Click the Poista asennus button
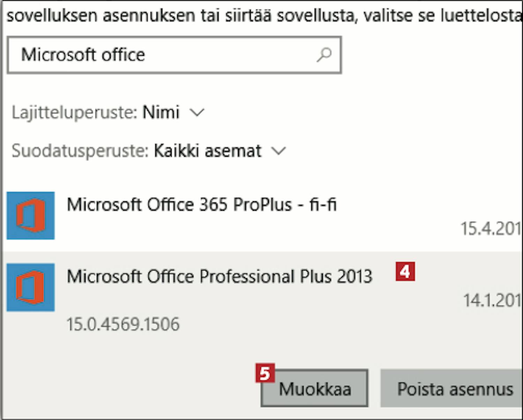Image resolution: width=523 pixels, height=420 pixels. tap(452, 388)
